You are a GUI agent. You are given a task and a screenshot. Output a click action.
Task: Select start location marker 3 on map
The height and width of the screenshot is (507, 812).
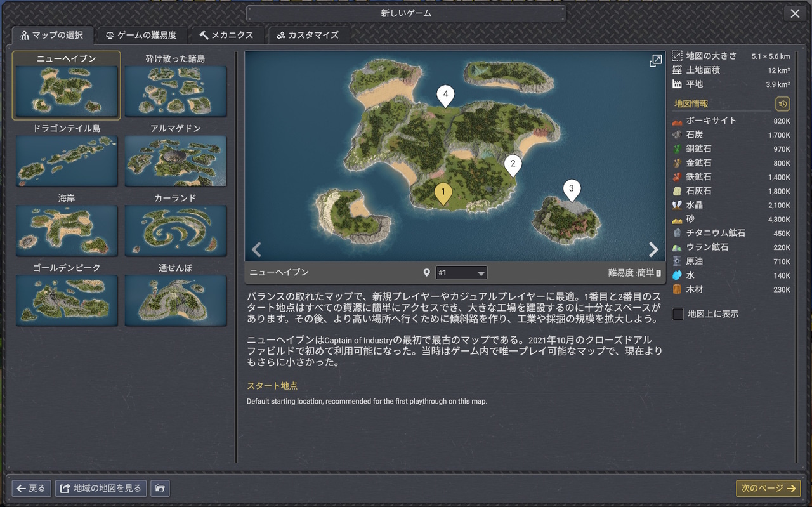click(572, 188)
